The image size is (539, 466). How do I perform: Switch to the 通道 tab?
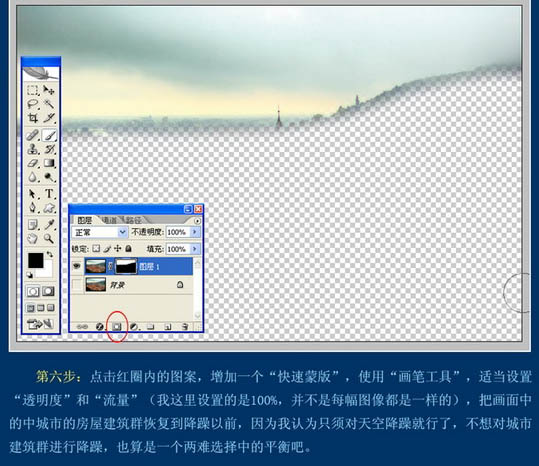(x=110, y=220)
